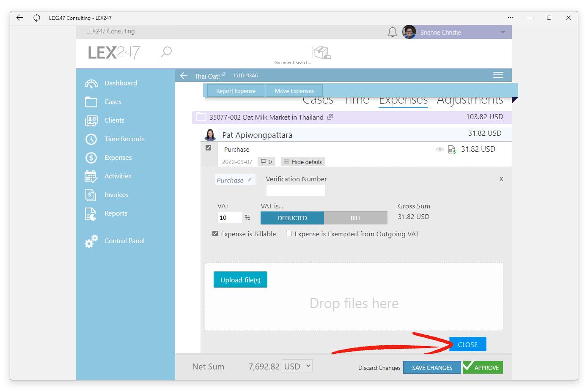The width and height of the screenshot is (588, 391).
Task: Click the Verification Number input field
Action: coord(296,190)
